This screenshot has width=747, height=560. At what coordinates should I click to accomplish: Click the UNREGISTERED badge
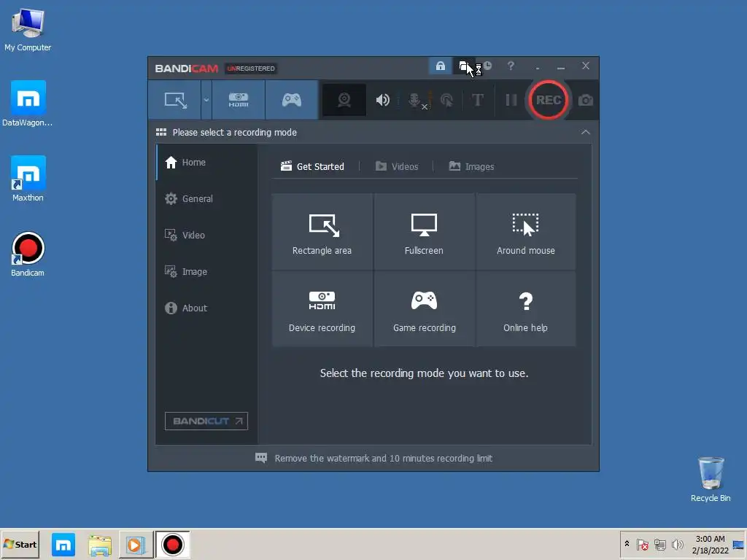click(251, 69)
